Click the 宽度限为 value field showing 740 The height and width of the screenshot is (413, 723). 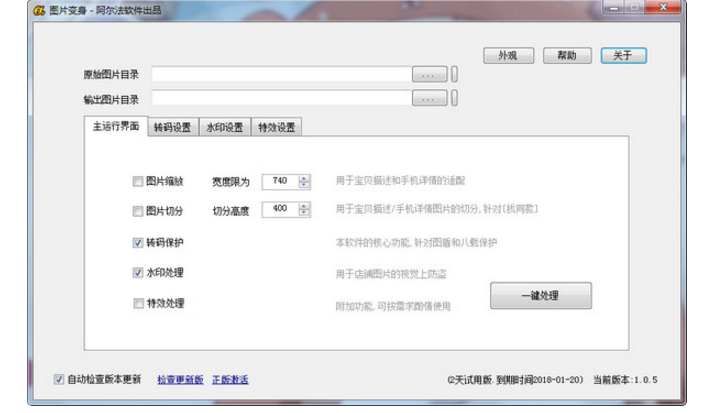[x=280, y=181]
